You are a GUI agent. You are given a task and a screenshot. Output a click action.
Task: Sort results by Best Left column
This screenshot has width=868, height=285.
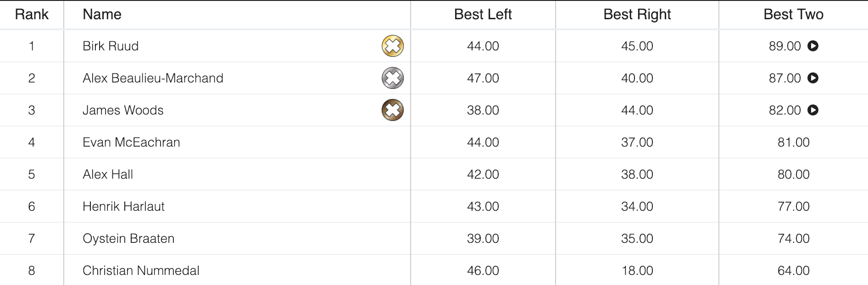coord(483,14)
